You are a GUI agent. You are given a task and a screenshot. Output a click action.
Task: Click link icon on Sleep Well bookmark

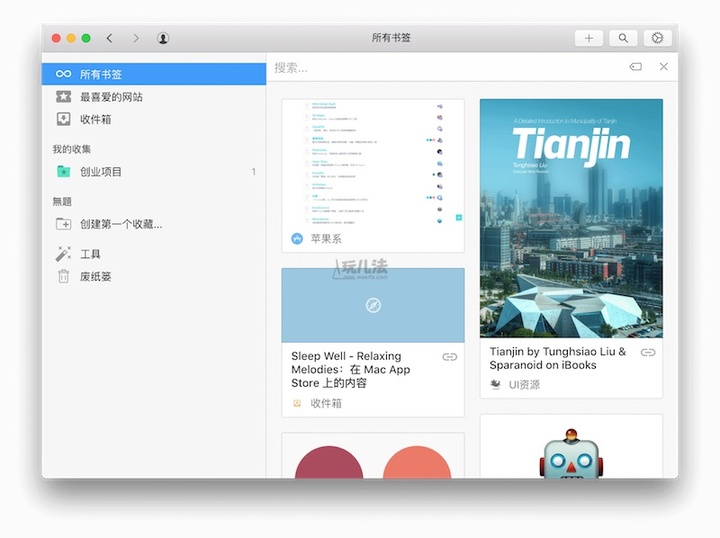click(450, 357)
